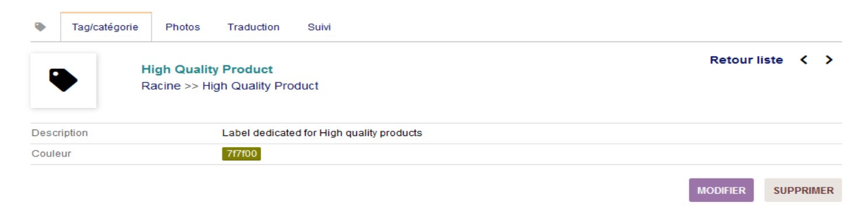Go to the next tag with right chevron
Viewport: 868px width, 213px height.
829,60
